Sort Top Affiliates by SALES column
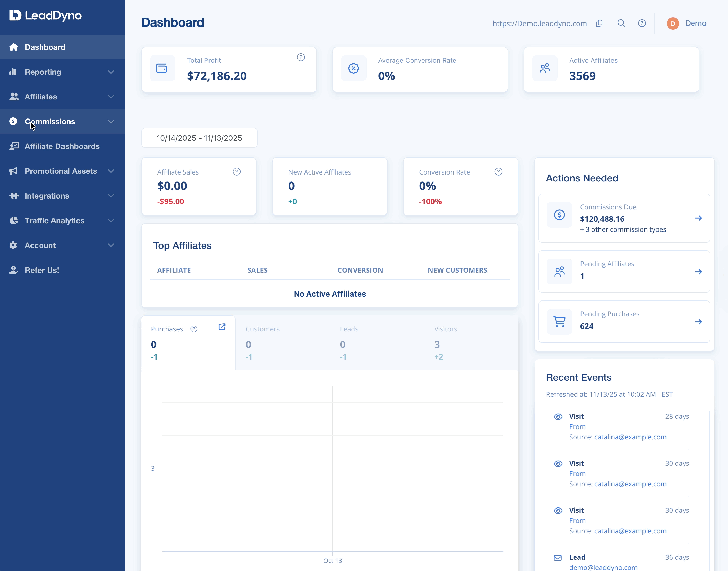This screenshot has width=728, height=571. click(x=257, y=270)
